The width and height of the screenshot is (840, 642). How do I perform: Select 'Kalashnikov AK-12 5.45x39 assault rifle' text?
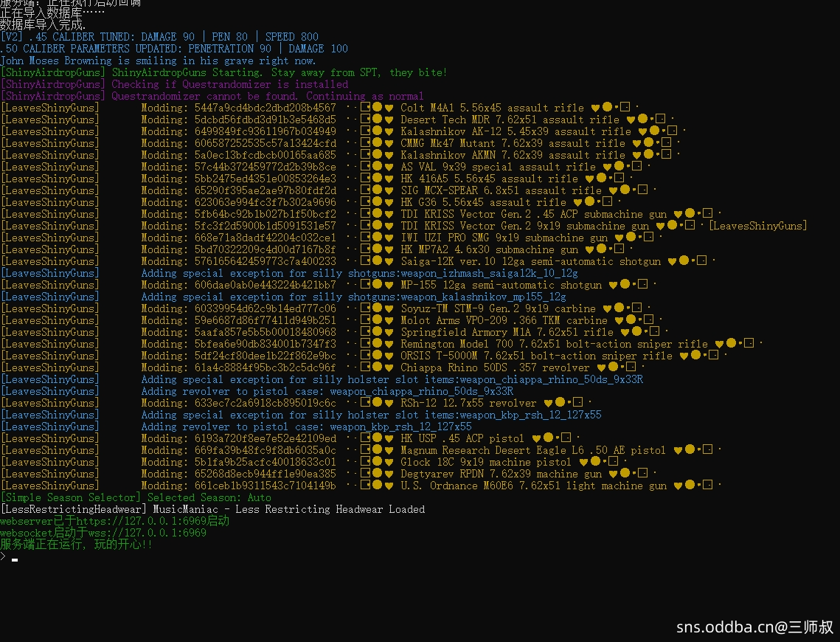click(516, 131)
